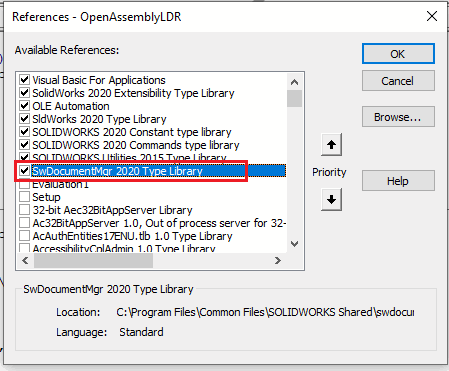Click the Language value Standard
The image size is (449, 371).
click(x=141, y=332)
